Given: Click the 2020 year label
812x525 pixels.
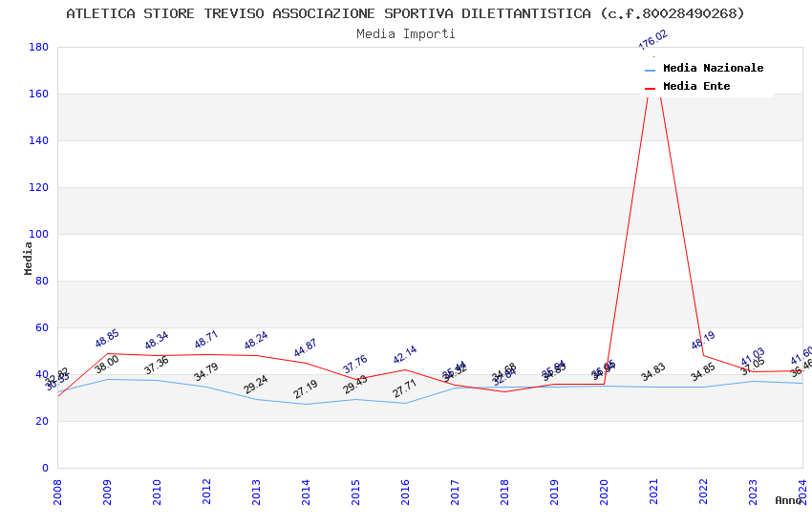Looking at the screenshot, I should [605, 492].
